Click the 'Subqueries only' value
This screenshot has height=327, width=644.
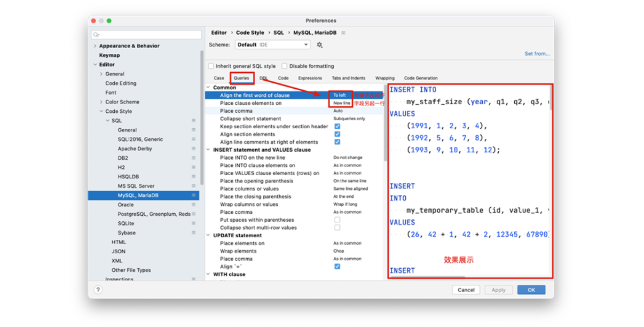click(349, 119)
